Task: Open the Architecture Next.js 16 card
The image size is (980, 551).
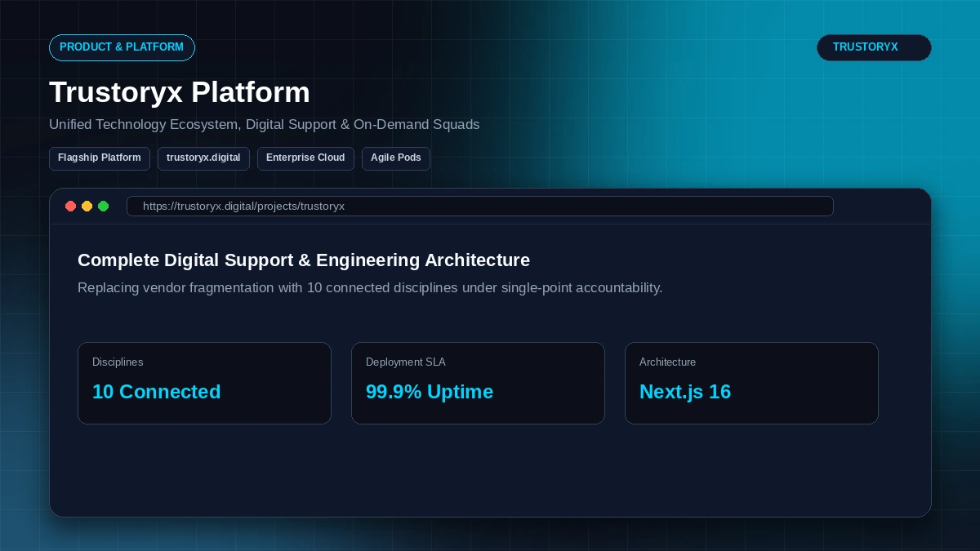Action: [x=751, y=383]
